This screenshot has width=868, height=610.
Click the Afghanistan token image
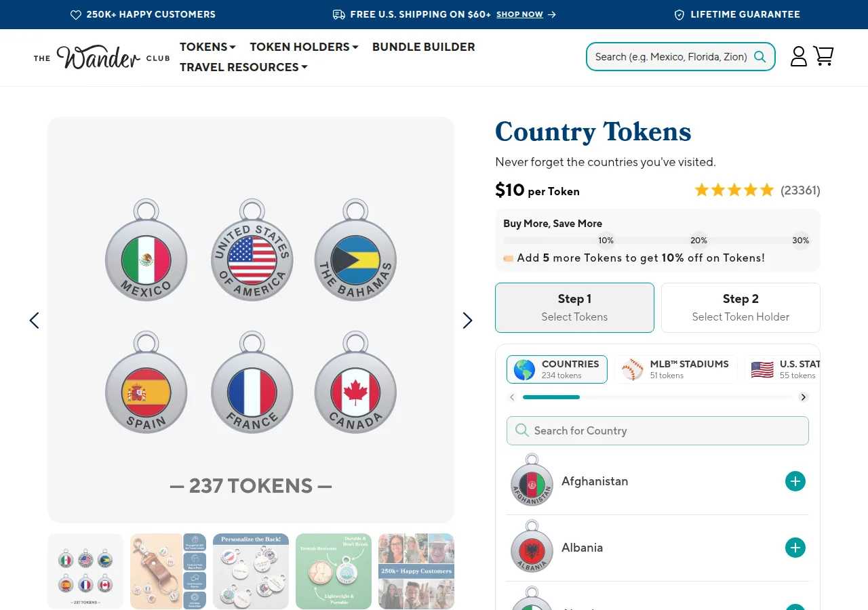pos(532,481)
